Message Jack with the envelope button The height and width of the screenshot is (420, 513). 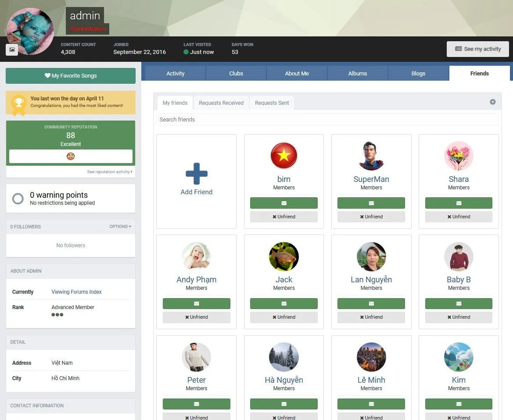click(283, 303)
